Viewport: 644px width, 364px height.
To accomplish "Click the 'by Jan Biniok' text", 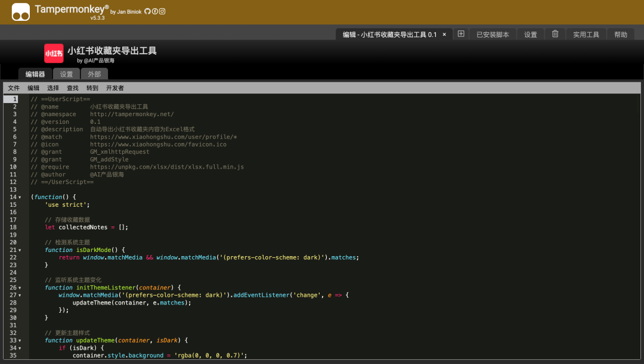I will (126, 12).
